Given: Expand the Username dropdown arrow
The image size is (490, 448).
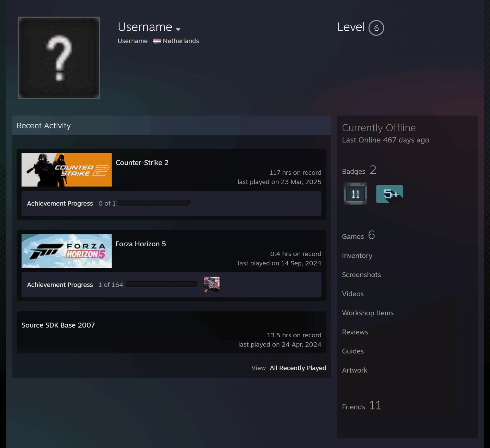Looking at the screenshot, I should pyautogui.click(x=178, y=29).
